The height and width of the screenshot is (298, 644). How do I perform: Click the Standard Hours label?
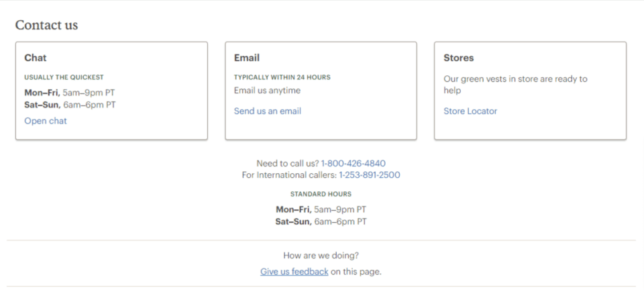(321, 194)
